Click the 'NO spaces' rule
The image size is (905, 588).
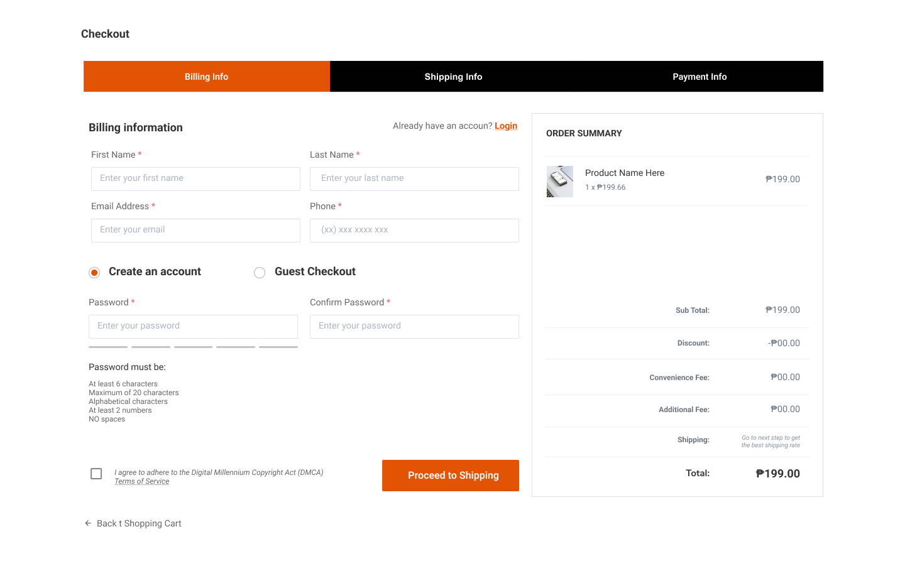(x=107, y=419)
